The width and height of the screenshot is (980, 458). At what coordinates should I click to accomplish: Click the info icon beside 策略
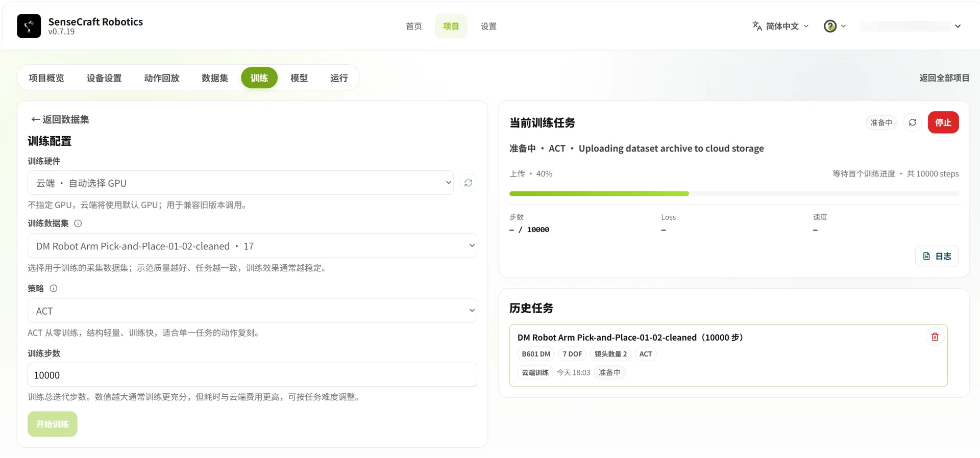[x=54, y=289]
